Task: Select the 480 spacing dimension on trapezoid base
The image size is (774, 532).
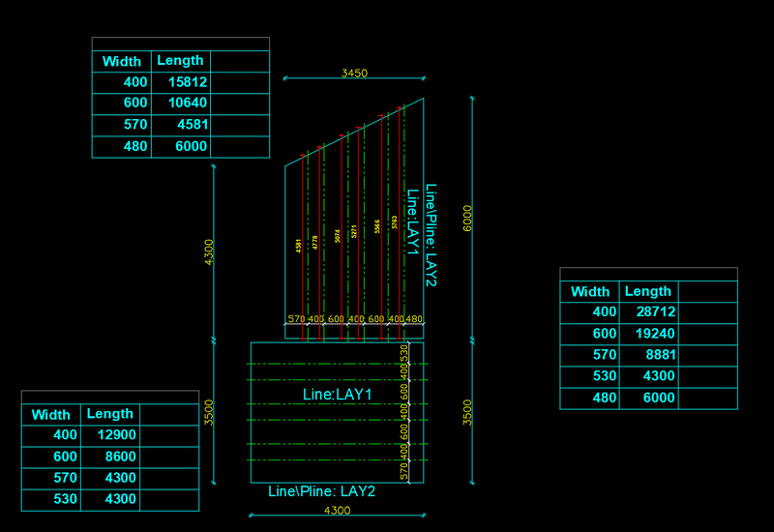Action: pyautogui.click(x=414, y=319)
